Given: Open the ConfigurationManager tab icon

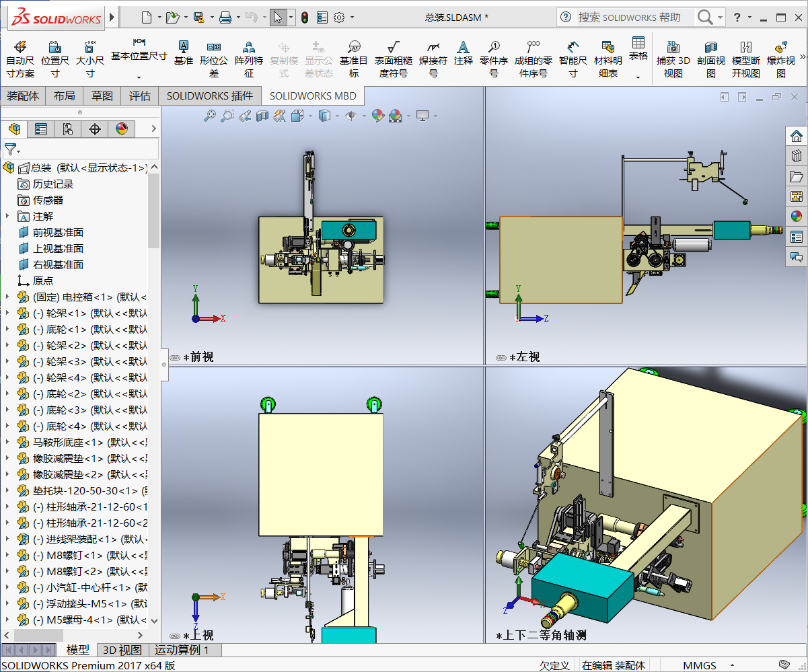Looking at the screenshot, I should click(x=68, y=128).
